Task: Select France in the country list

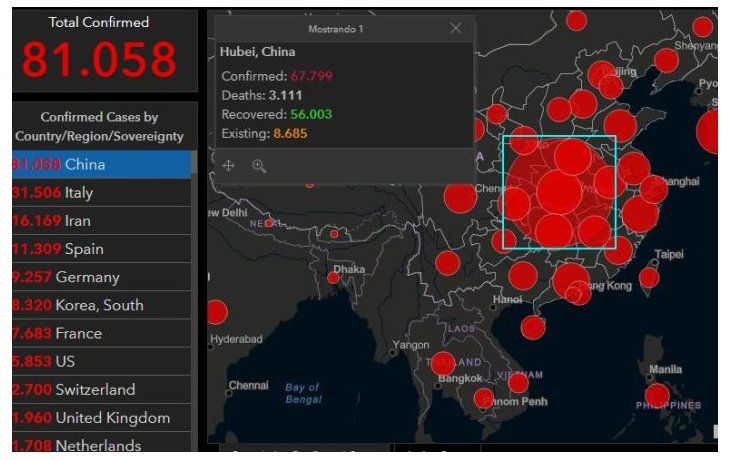Action: click(101, 333)
